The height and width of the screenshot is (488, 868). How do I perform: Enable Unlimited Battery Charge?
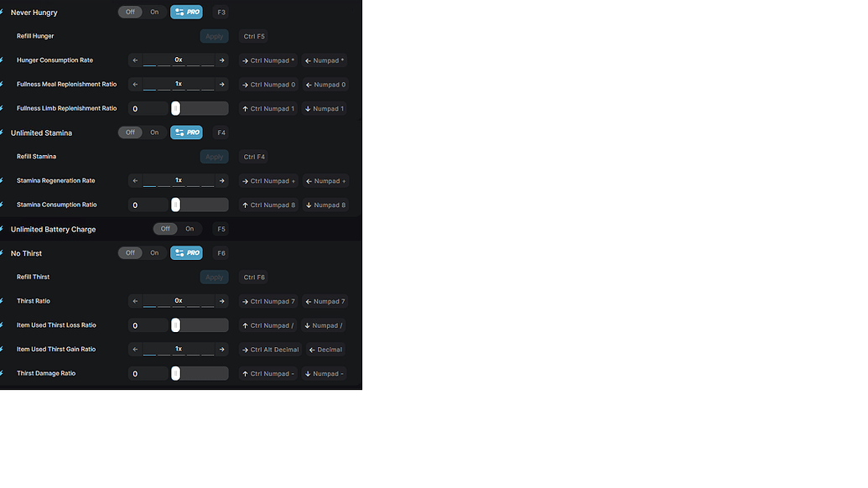pyautogui.click(x=189, y=228)
